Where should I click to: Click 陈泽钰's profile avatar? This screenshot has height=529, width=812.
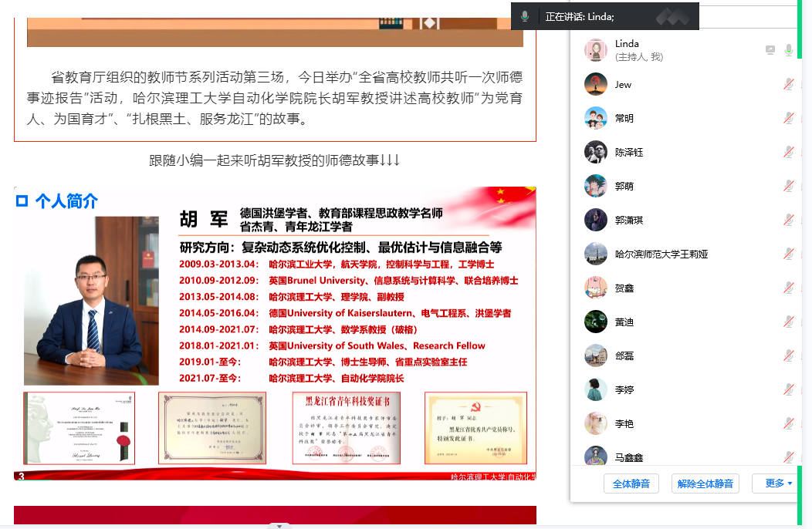click(x=596, y=152)
